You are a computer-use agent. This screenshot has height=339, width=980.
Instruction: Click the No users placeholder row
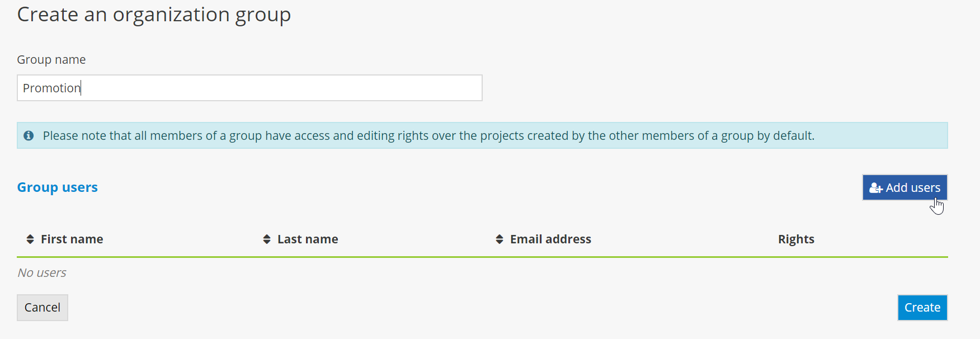[x=42, y=273]
